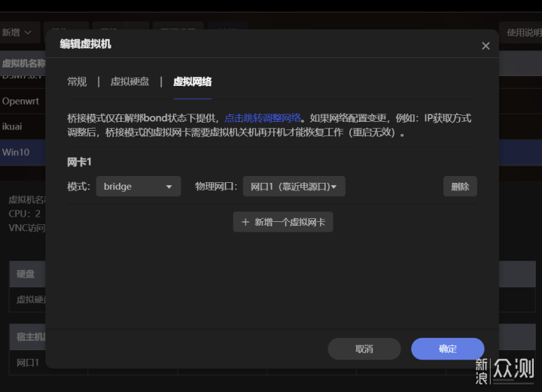Click the arrow beside 网口1 (靠近电源口)
The width and height of the screenshot is (542, 392).
pyautogui.click(x=333, y=187)
